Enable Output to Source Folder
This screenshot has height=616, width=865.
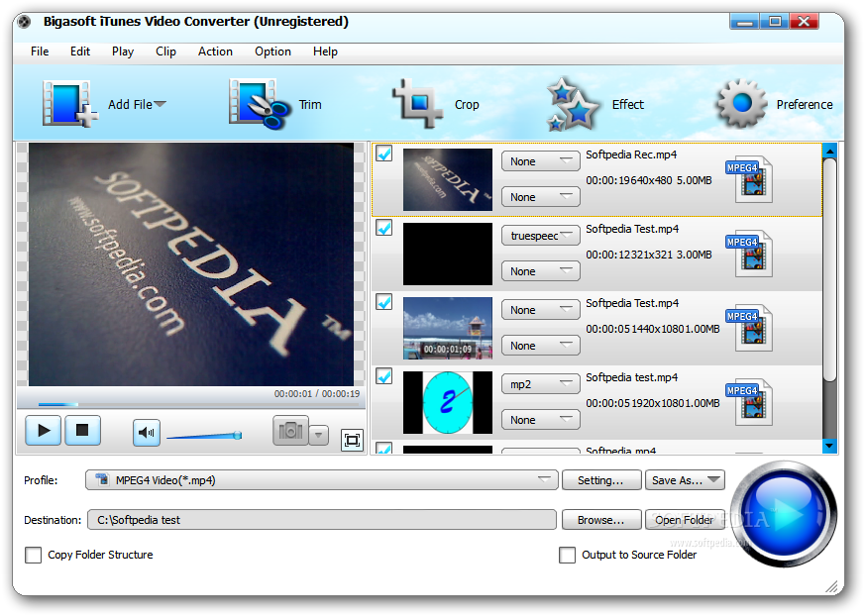[567, 555]
